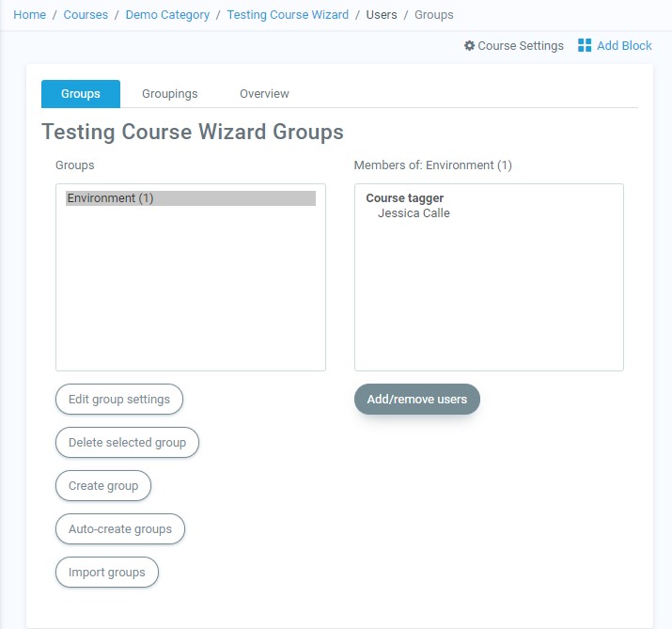The height and width of the screenshot is (629, 672).
Task: Navigate to the Demo Category breadcrumb
Action: [167, 15]
